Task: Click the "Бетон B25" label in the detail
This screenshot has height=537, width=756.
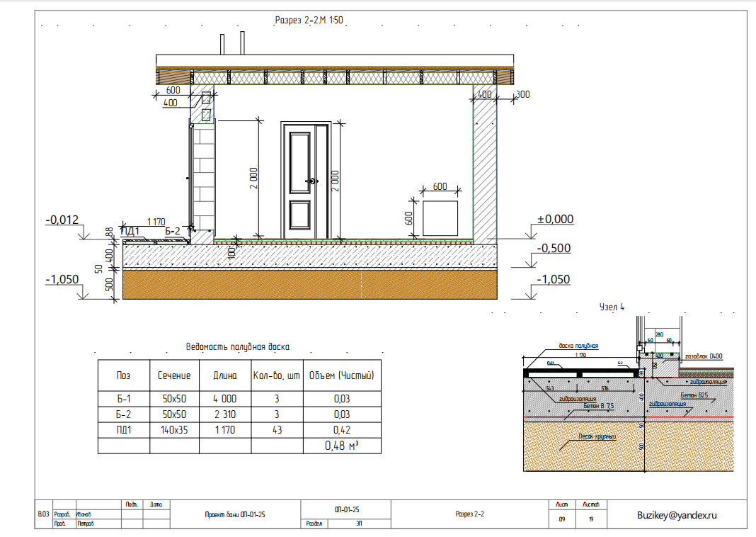Action: [694, 395]
